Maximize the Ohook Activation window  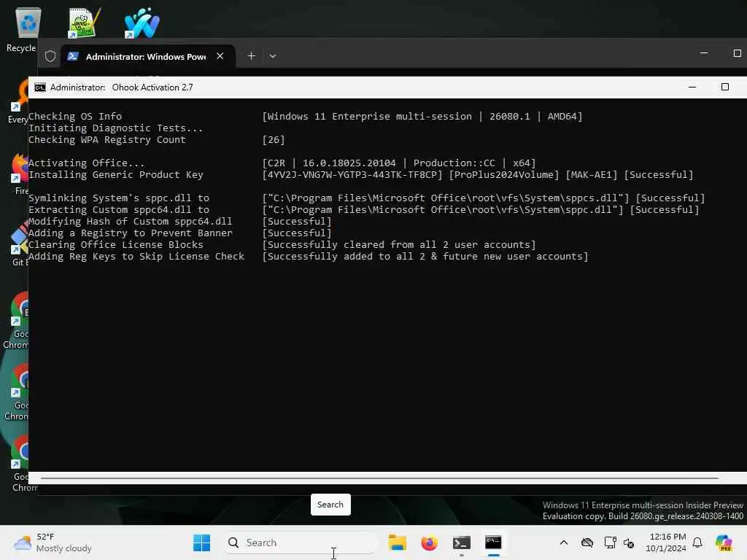(x=724, y=87)
